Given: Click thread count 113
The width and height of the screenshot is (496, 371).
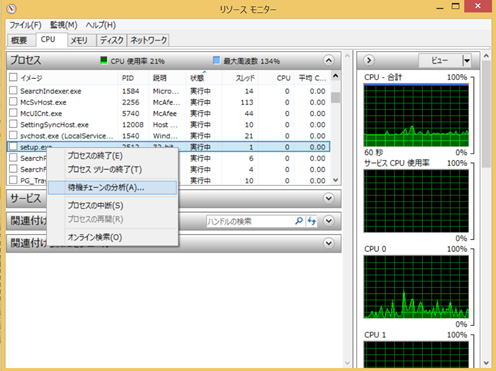Looking at the screenshot, I should tap(247, 102).
